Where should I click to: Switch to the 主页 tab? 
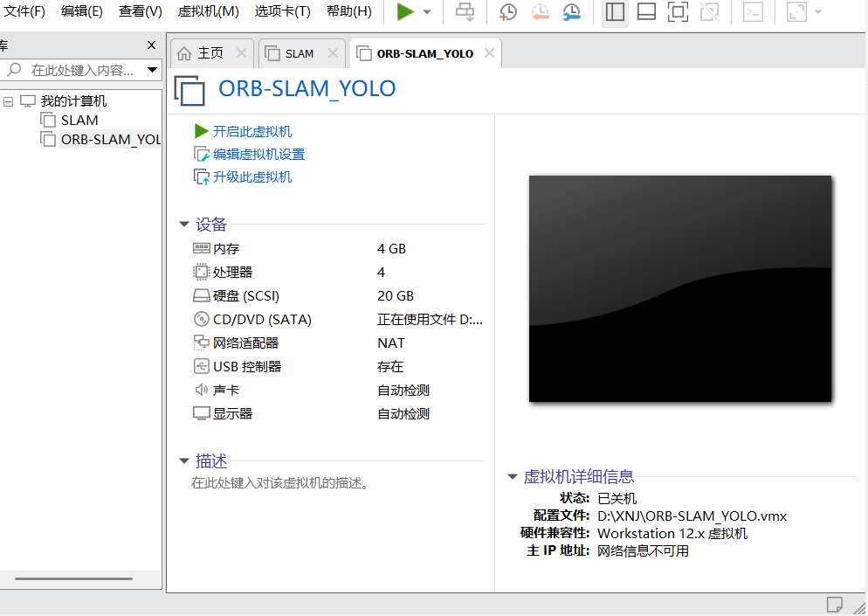211,52
